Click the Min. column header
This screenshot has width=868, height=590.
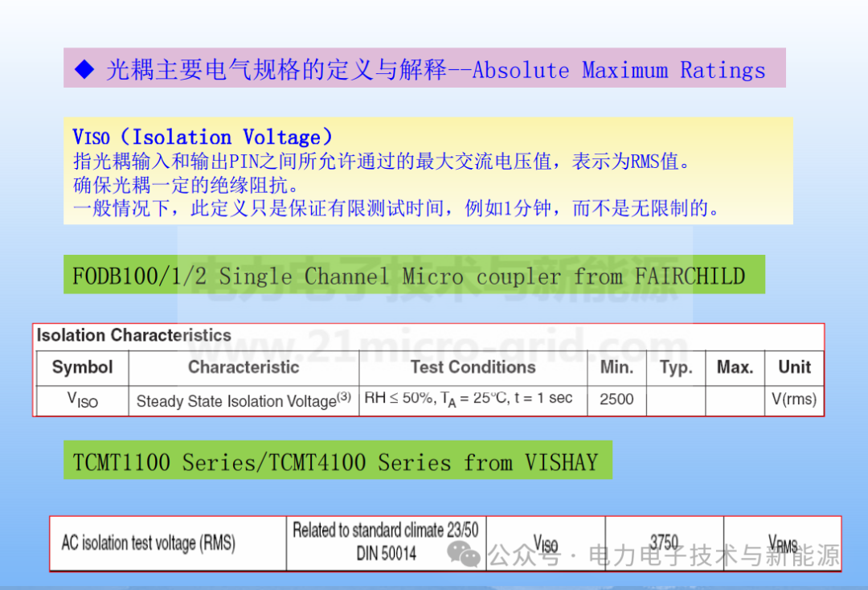616,367
